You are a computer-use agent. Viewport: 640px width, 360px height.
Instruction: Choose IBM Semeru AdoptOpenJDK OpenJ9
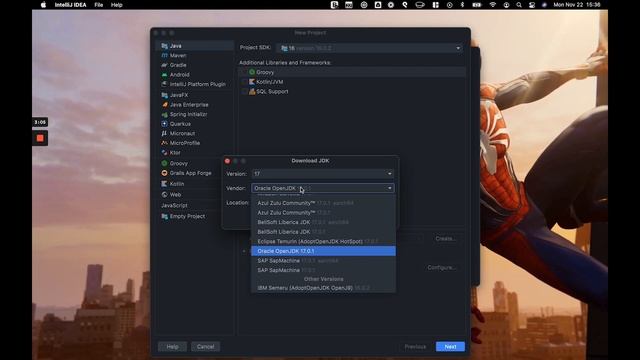(323, 288)
